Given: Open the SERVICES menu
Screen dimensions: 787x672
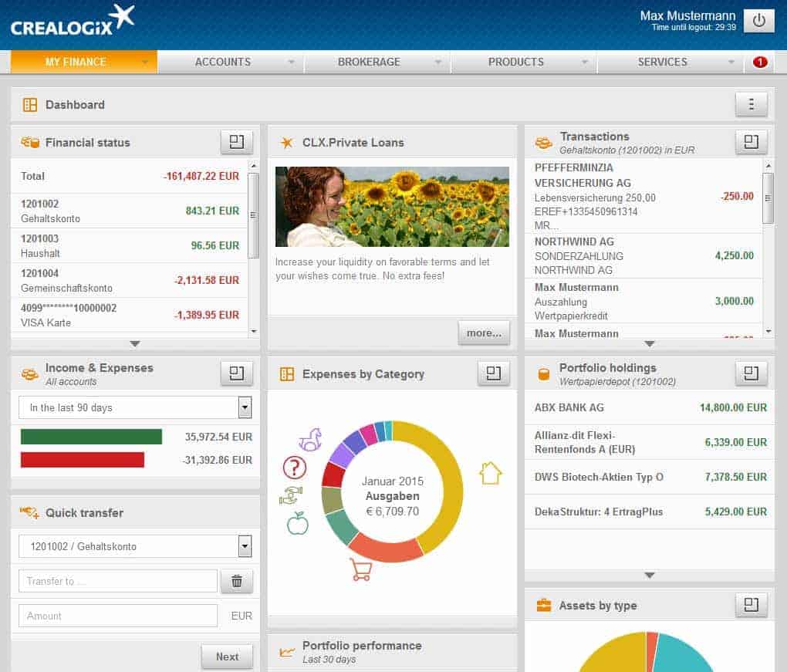Looking at the screenshot, I should (x=670, y=62).
